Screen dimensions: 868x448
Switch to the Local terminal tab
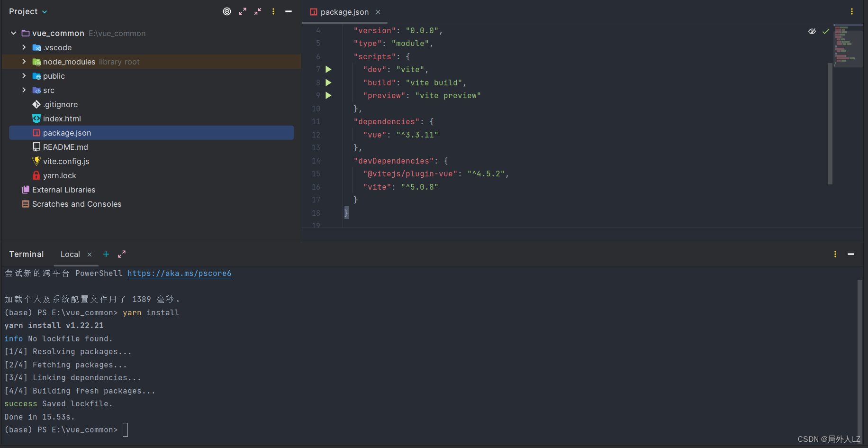click(70, 254)
